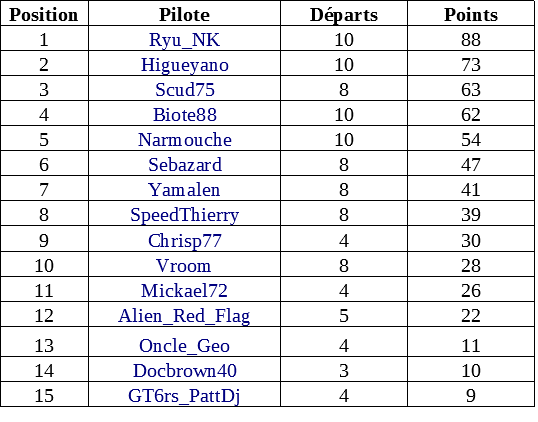The width and height of the screenshot is (538, 422).
Task: Click the Position column header
Action: (x=44, y=15)
